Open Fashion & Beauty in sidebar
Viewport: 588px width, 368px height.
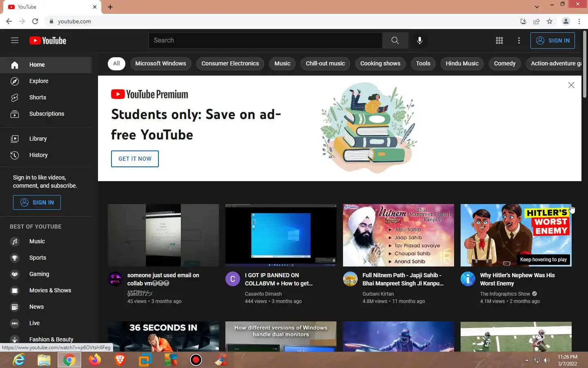tap(46, 339)
